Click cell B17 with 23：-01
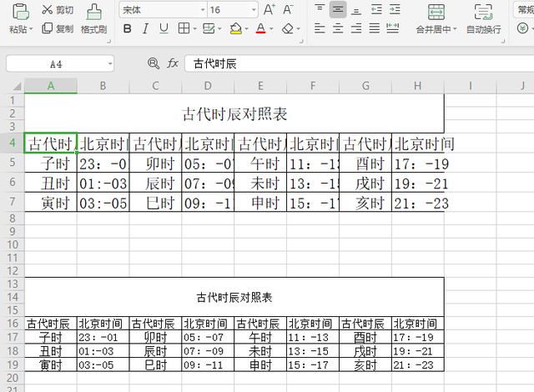 click(x=103, y=337)
